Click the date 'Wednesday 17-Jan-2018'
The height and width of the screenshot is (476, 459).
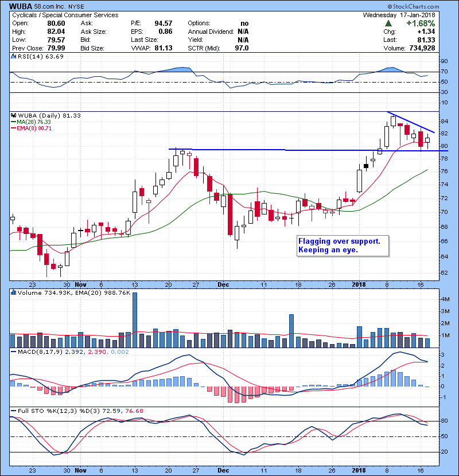(399, 15)
